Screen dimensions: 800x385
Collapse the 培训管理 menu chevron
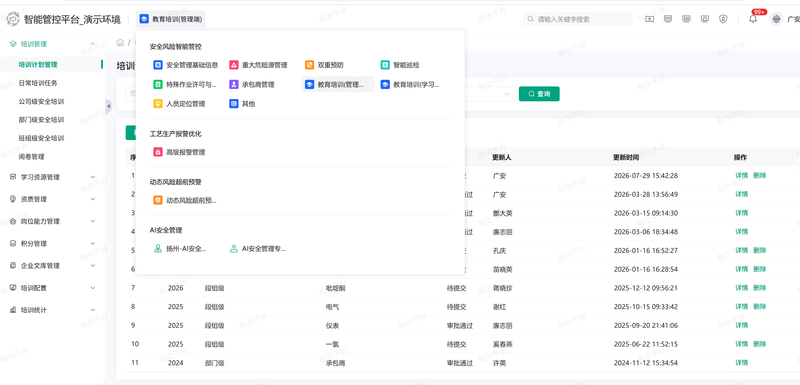pyautogui.click(x=92, y=44)
